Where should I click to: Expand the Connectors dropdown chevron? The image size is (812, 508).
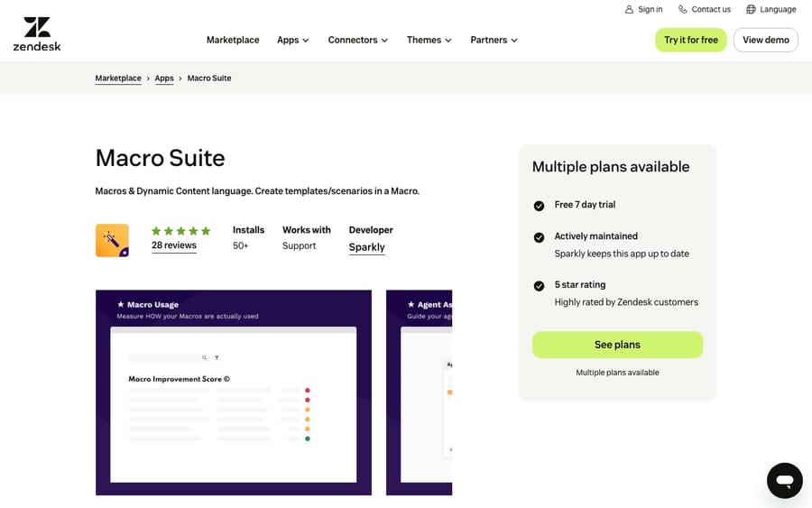[x=384, y=41]
